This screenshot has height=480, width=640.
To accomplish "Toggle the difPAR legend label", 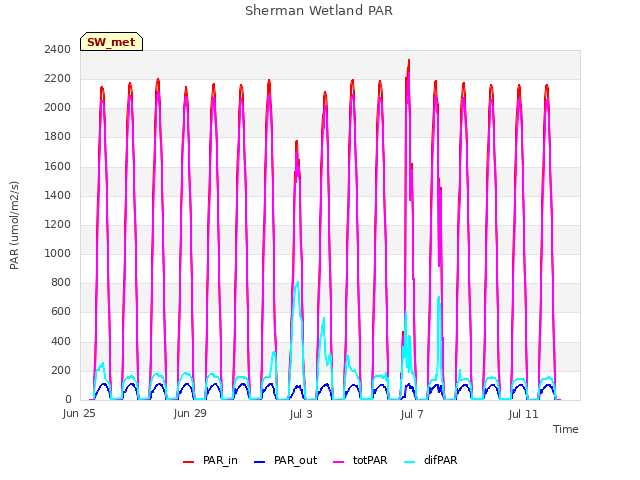I will coord(440,461).
